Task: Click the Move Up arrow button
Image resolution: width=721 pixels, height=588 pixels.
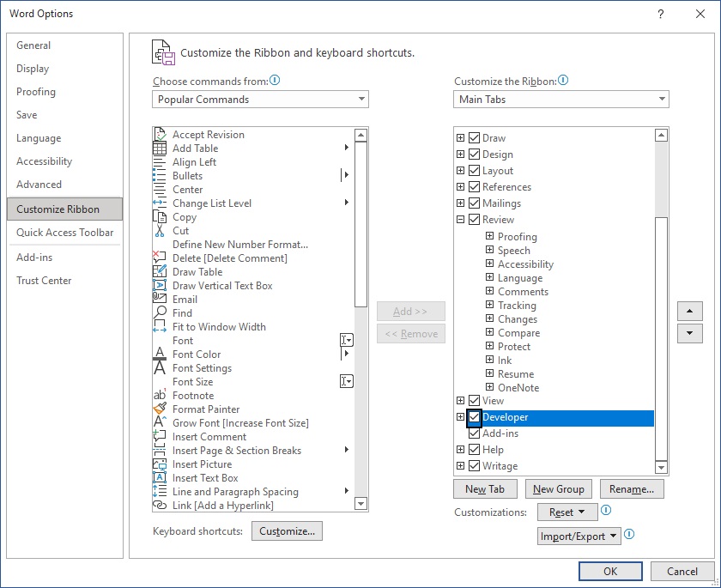Action: (x=690, y=312)
